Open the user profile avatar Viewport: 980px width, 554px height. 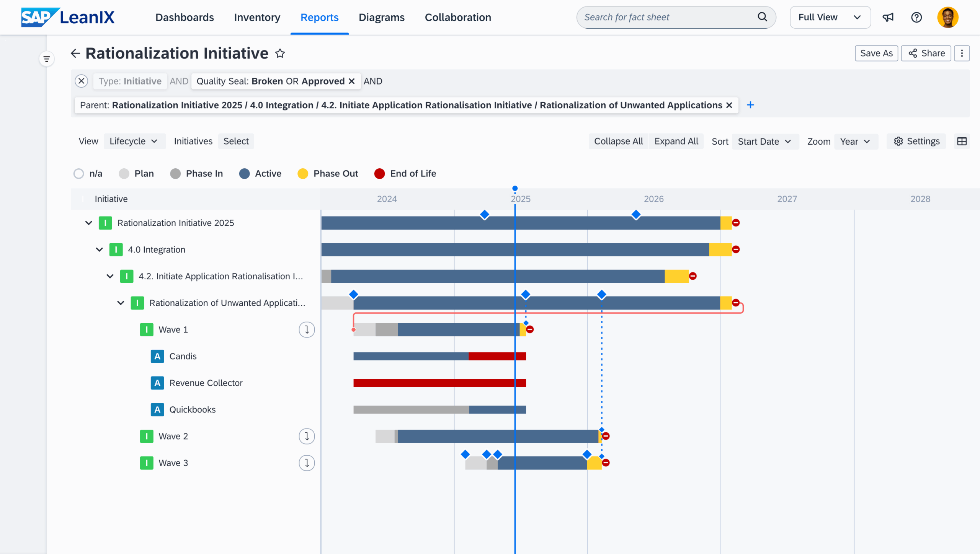point(947,17)
